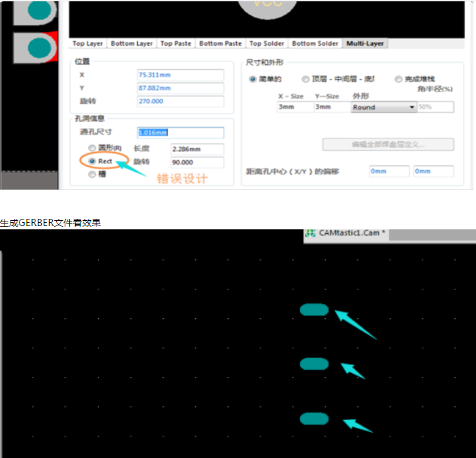Select the Rect hole shape radio button
Image resolution: width=476 pixels, height=458 pixels.
coord(92,161)
